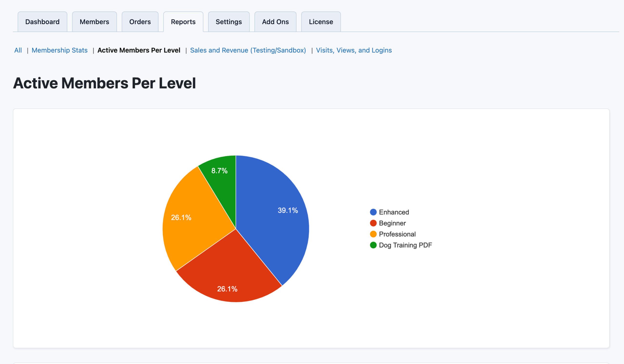Click the blue Enhanced legend dot
624x364 pixels.
tap(373, 212)
